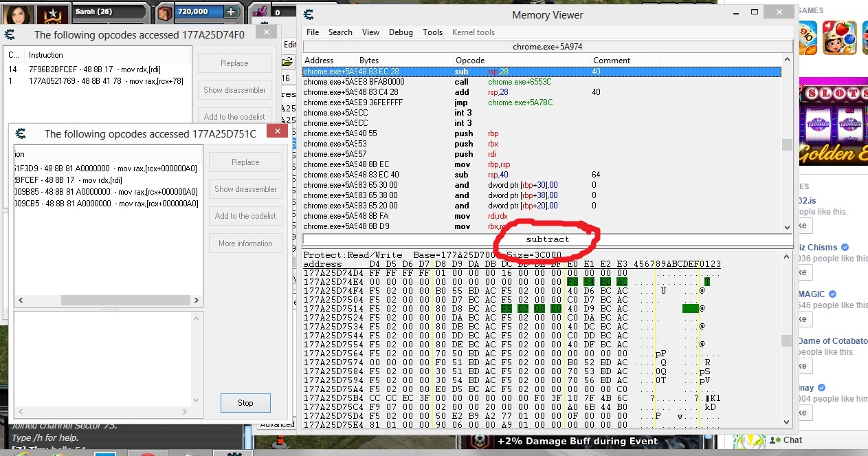Open the Kernel tools menu

473,32
